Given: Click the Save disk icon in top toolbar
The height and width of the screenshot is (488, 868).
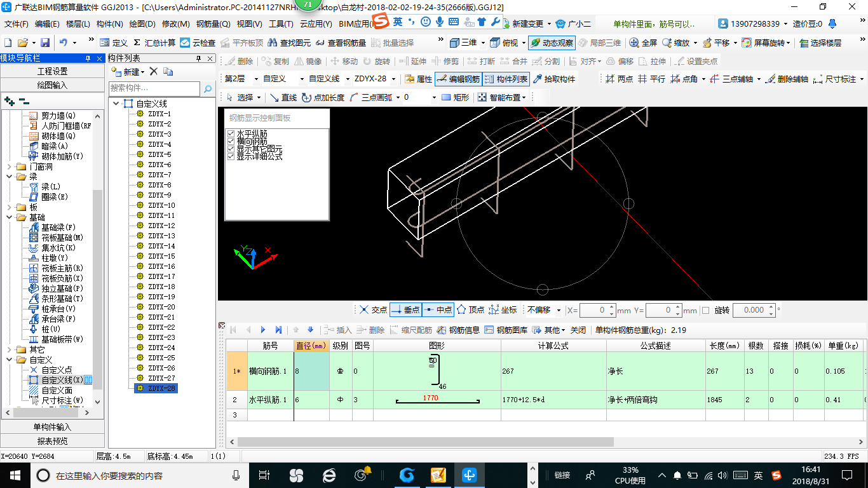Looking at the screenshot, I should pos(45,43).
